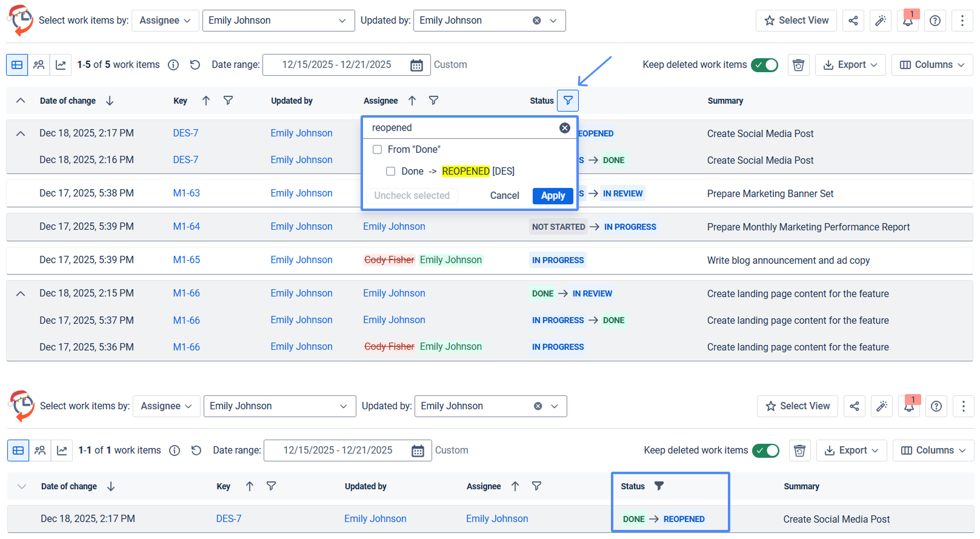Open calendar picker in the upper date range field

[416, 65]
